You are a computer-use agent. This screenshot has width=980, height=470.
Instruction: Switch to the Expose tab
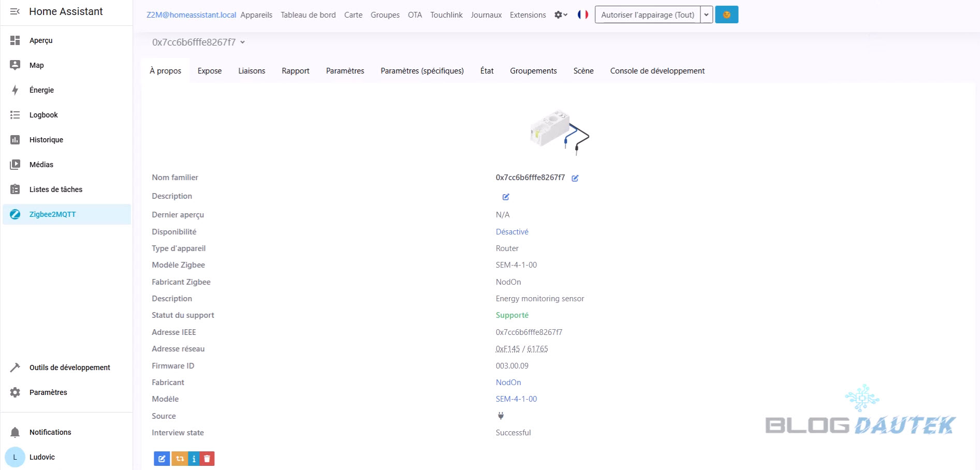(x=210, y=71)
